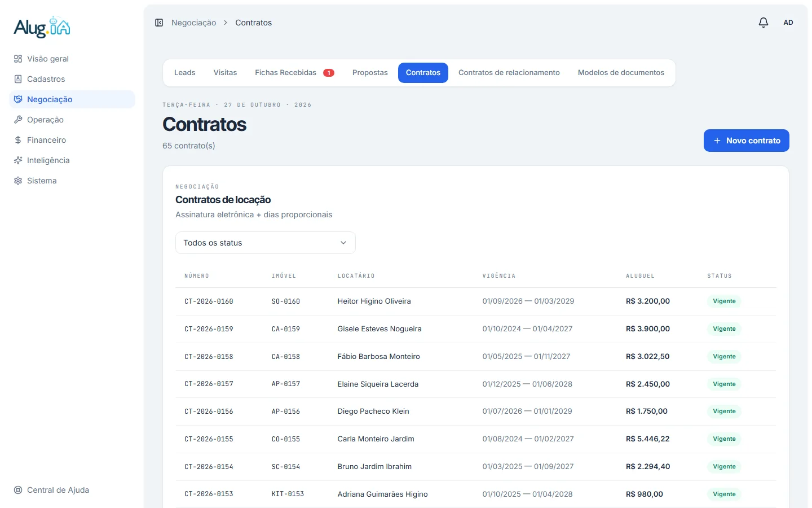This screenshot has height=508, width=812.
Task: Click the Novo contrato button
Action: (x=747, y=141)
